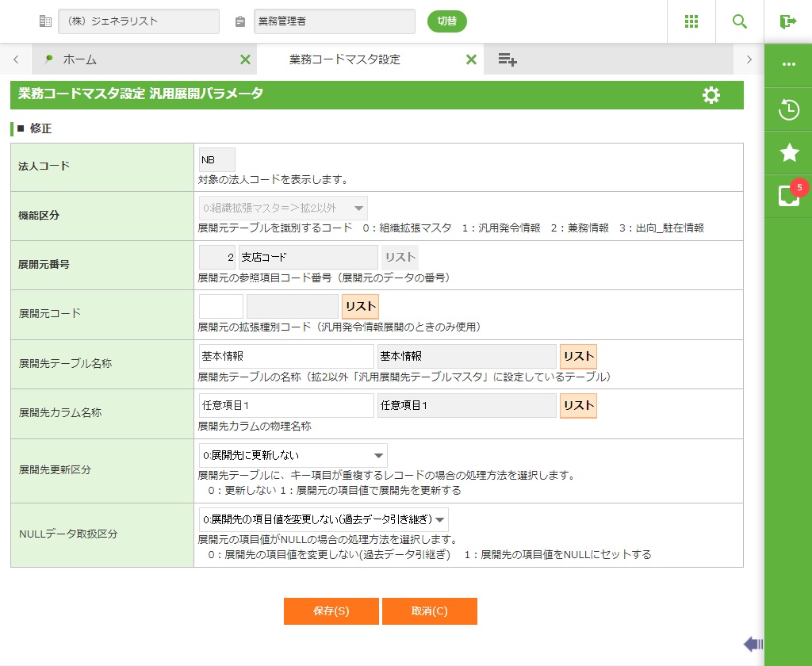Click the search magnifier icon
The height and width of the screenshot is (666, 812).
coord(740,21)
